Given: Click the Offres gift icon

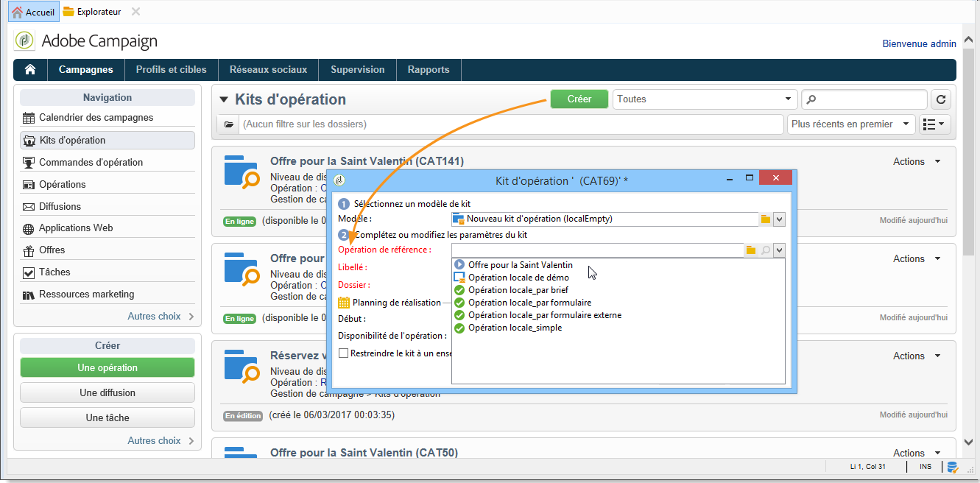Looking at the screenshot, I should tap(29, 250).
